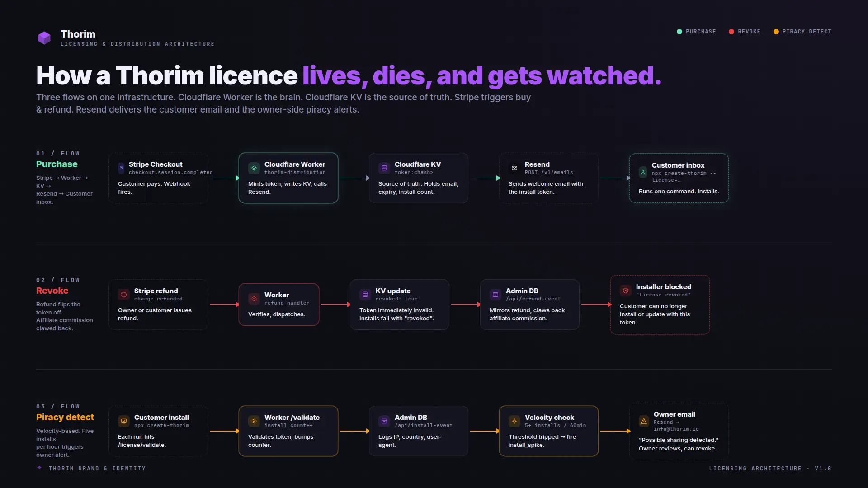The width and height of the screenshot is (868, 488).
Task: Click the Stripe refund circular-arrow icon
Action: [124, 295]
